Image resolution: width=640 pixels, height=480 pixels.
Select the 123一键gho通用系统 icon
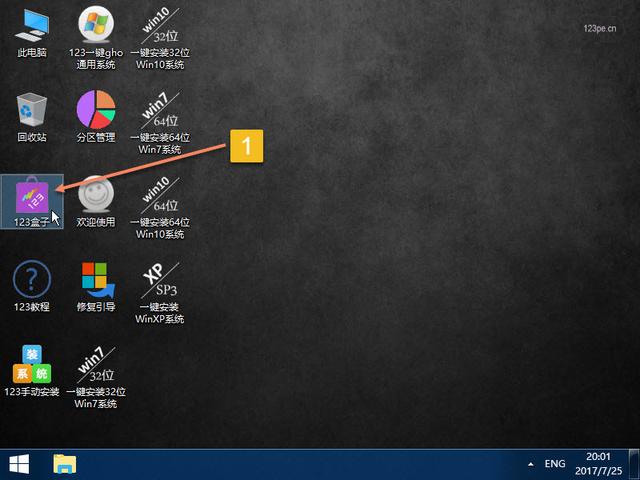tap(96, 38)
